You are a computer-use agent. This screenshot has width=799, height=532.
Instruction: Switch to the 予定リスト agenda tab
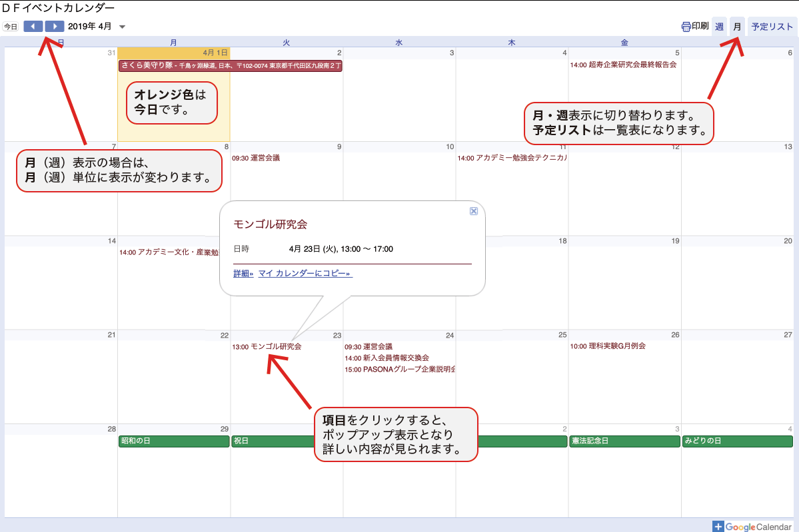(772, 27)
